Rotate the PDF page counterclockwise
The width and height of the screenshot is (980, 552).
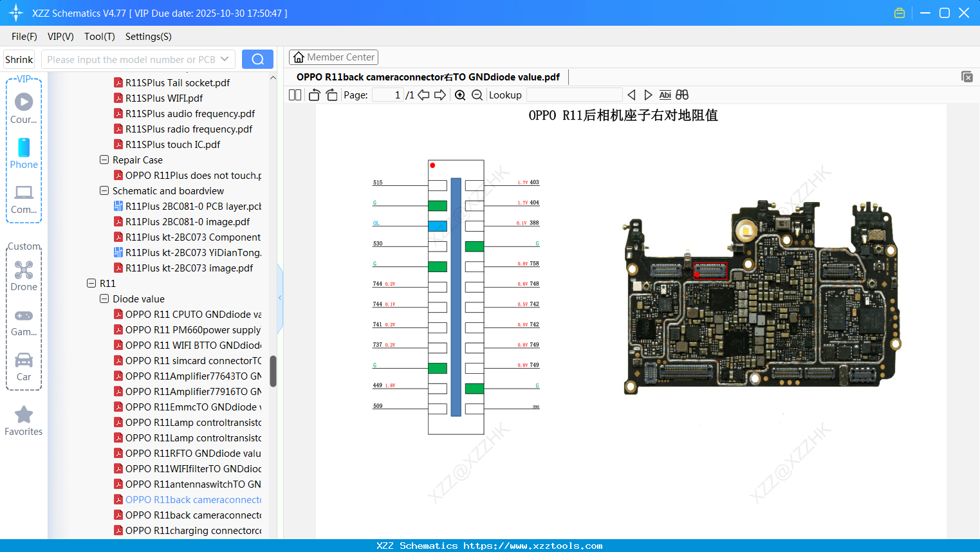point(315,95)
